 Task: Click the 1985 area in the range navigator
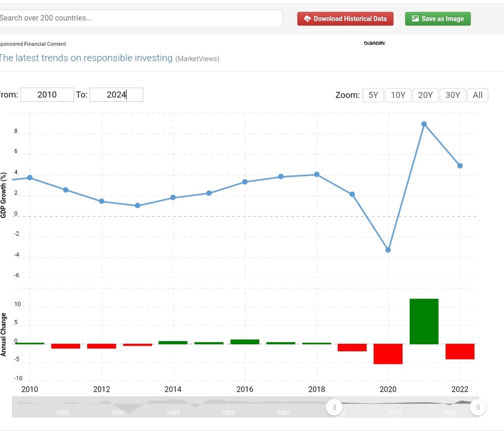pyautogui.click(x=62, y=412)
